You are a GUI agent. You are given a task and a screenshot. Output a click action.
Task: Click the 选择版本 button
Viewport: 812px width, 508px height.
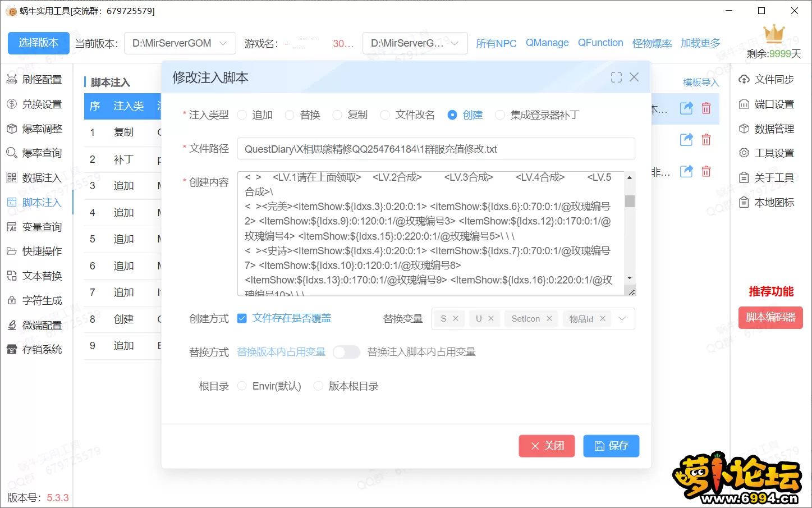click(x=39, y=43)
